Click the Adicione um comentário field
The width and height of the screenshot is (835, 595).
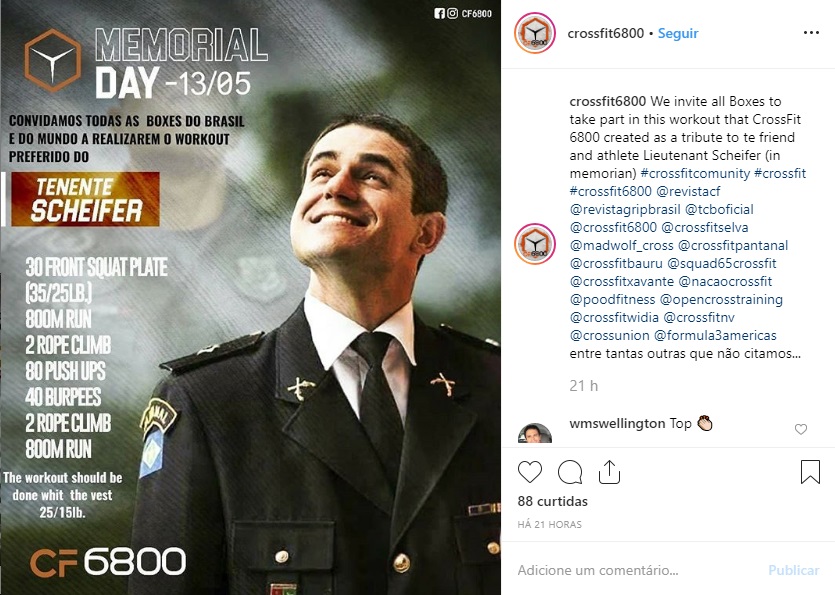pos(639,570)
